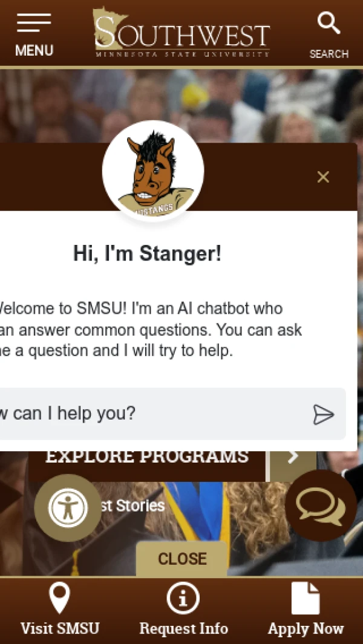Close the Stanger chatbot with the X
The width and height of the screenshot is (363, 644).
coord(323,177)
